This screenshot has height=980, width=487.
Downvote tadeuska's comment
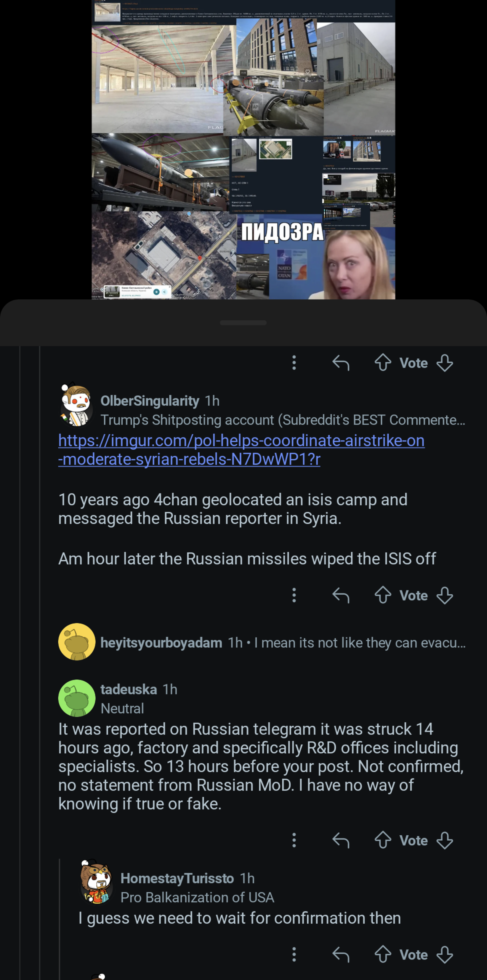coord(444,840)
